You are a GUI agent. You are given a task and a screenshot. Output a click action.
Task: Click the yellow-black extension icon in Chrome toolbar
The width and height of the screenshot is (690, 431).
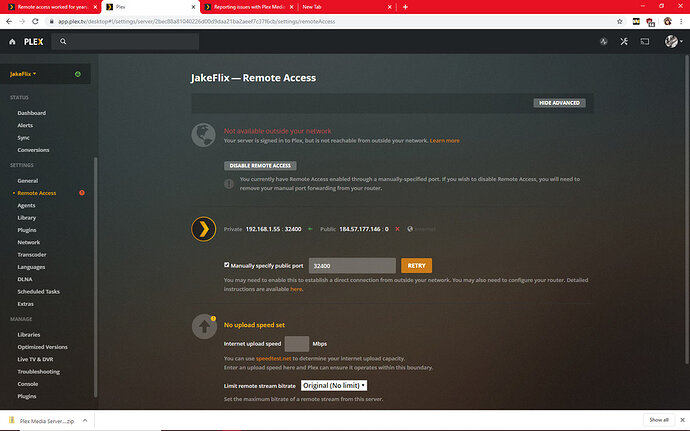pos(636,21)
